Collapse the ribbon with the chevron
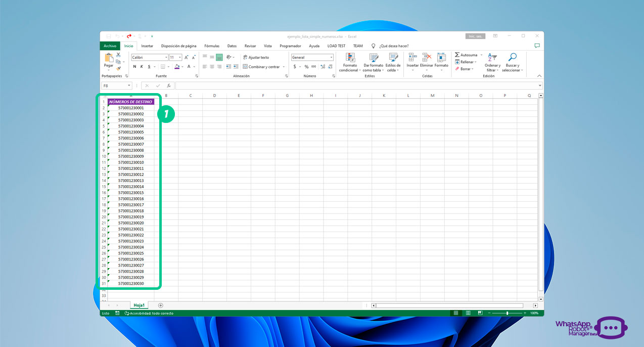Screen dimensions: 644x347 [539, 76]
